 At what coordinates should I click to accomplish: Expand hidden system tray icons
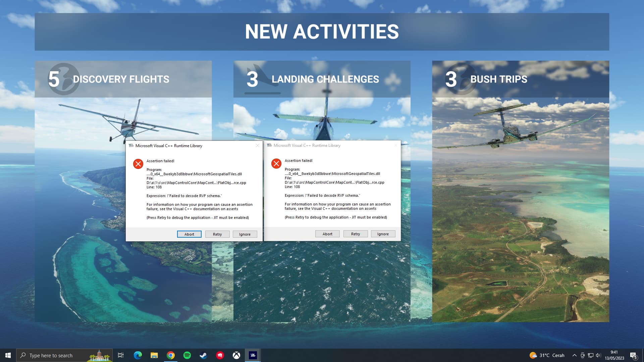point(574,355)
